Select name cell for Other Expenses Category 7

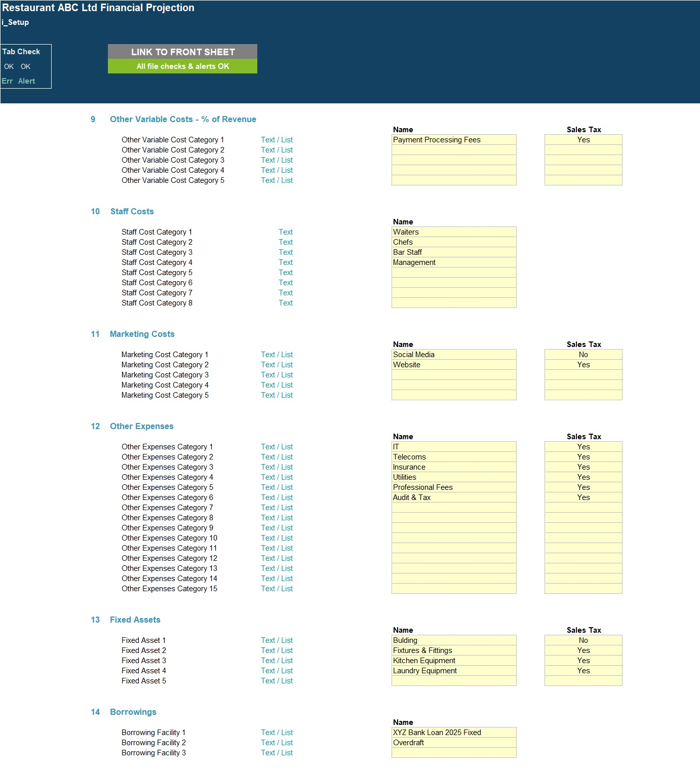[x=454, y=508]
